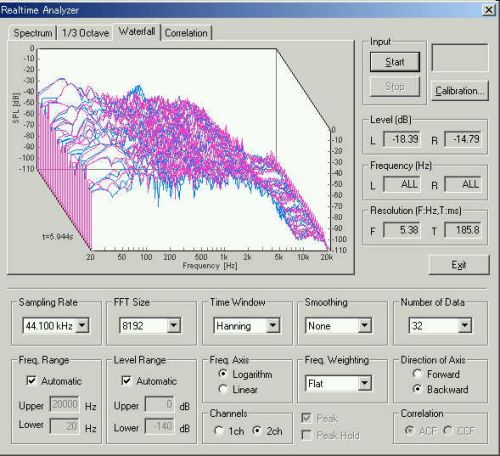Open the Freq. Weighting Flat dropdown
Viewport: 500px width, 456px height.
tap(365, 383)
